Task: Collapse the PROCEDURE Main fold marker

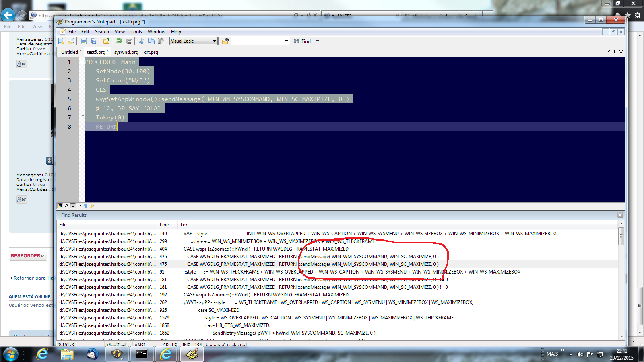Action: coord(82,62)
